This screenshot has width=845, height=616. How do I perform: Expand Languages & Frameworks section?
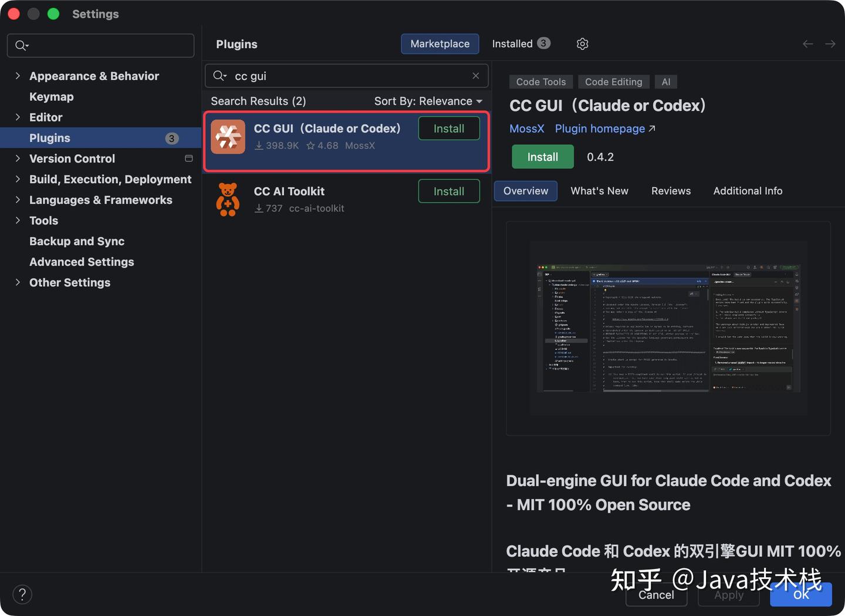(x=18, y=199)
